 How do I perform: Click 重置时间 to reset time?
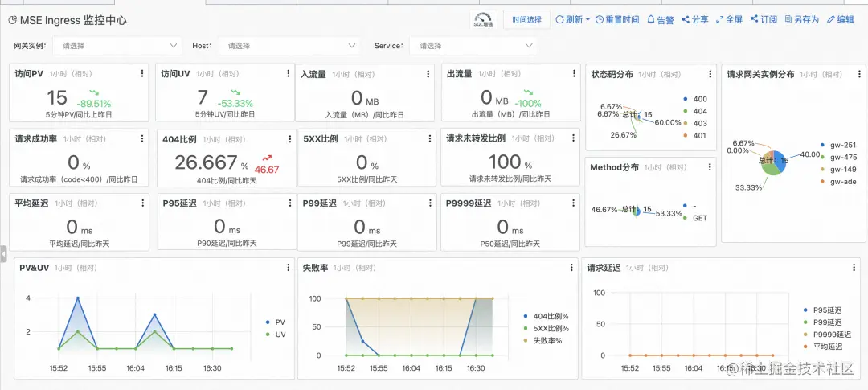pyautogui.click(x=617, y=19)
